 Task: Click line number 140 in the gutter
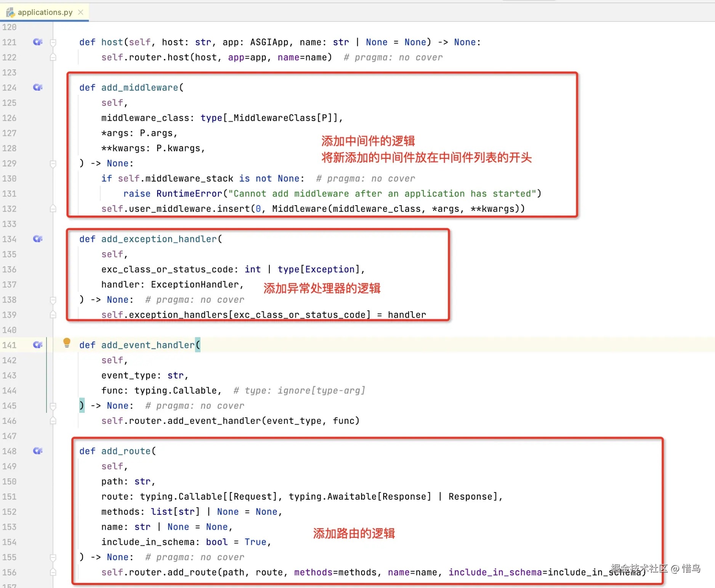[9, 330]
